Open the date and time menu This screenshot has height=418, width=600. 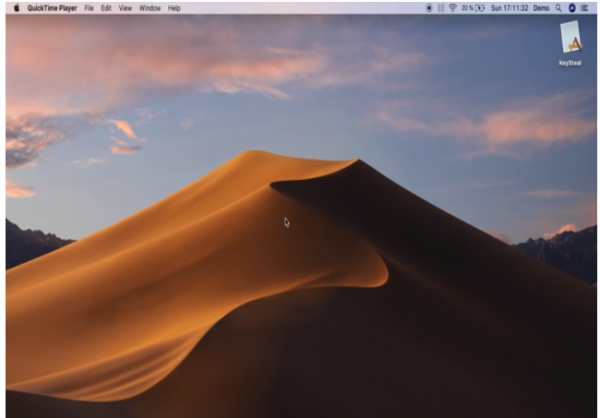coord(509,8)
